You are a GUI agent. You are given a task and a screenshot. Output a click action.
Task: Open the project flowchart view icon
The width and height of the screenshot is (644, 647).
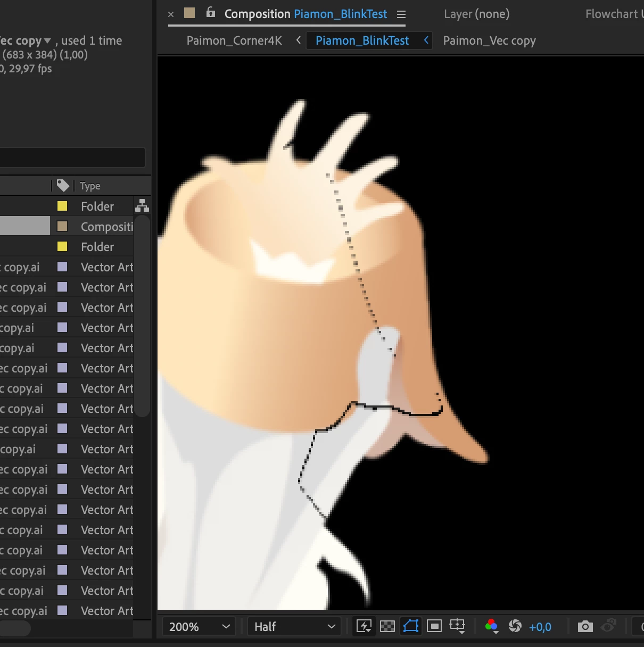point(142,206)
